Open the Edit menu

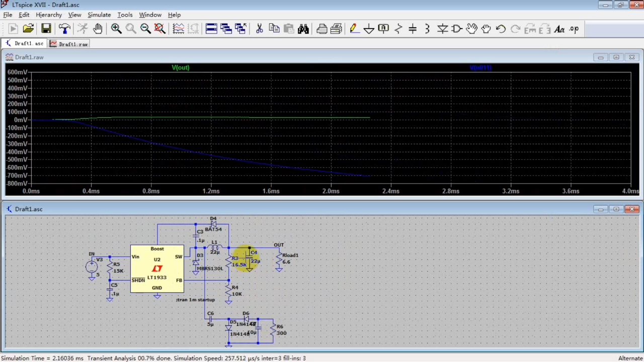coord(24,15)
